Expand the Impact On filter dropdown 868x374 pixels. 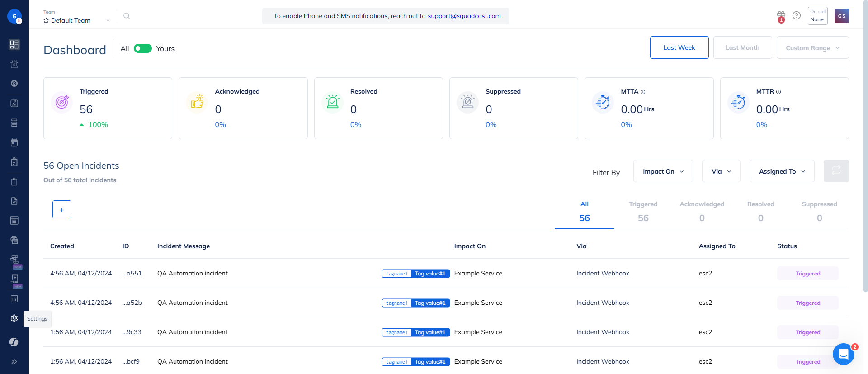tap(663, 171)
